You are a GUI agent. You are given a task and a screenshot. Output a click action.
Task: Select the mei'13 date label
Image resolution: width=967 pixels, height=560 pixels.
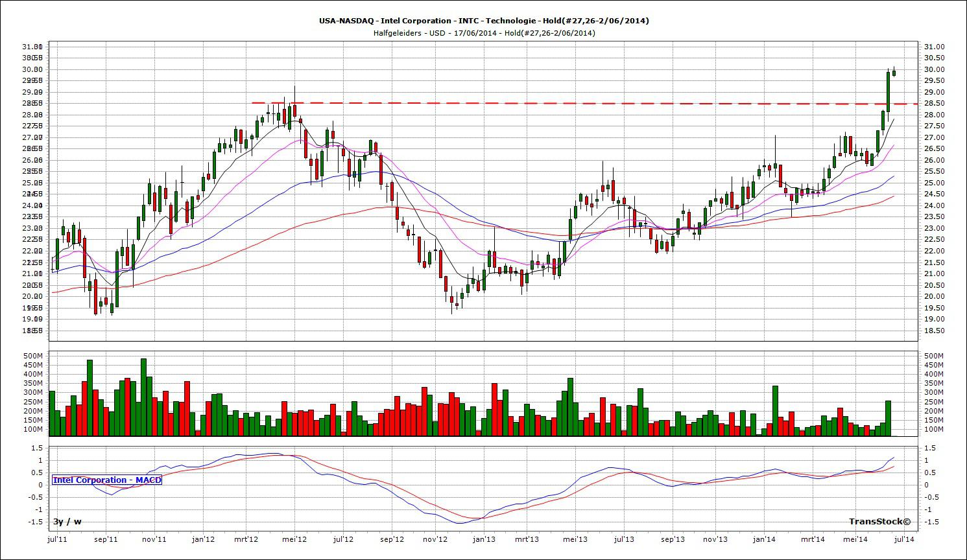[575, 539]
